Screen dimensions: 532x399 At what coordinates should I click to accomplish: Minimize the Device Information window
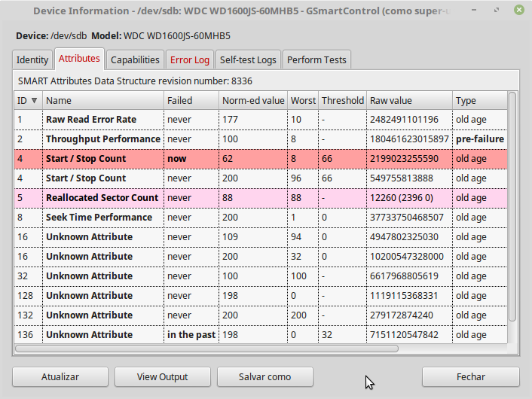(x=474, y=11)
